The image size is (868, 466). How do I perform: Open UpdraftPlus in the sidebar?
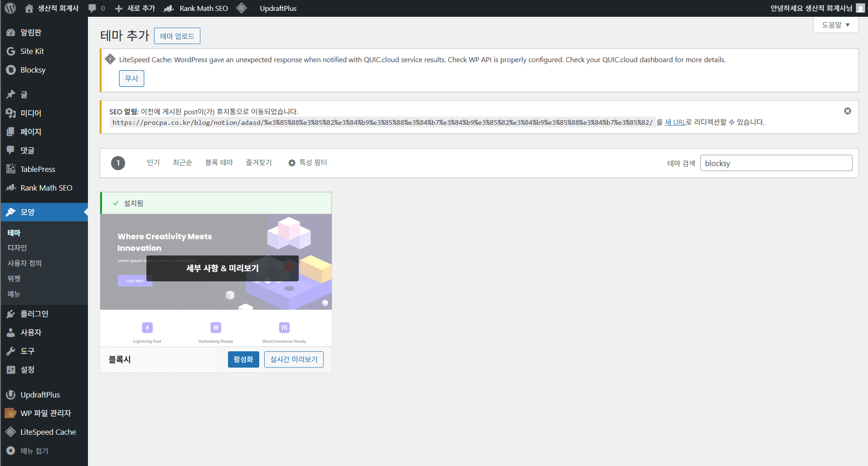(40, 395)
